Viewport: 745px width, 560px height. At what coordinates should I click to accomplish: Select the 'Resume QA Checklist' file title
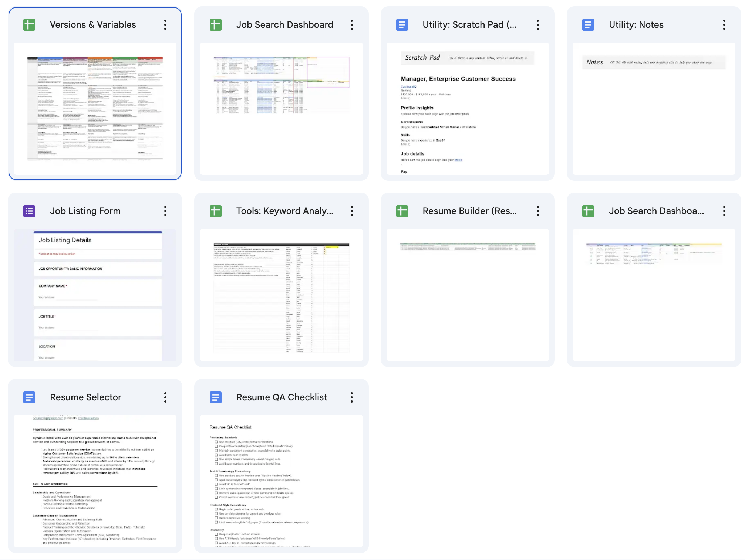pos(282,397)
